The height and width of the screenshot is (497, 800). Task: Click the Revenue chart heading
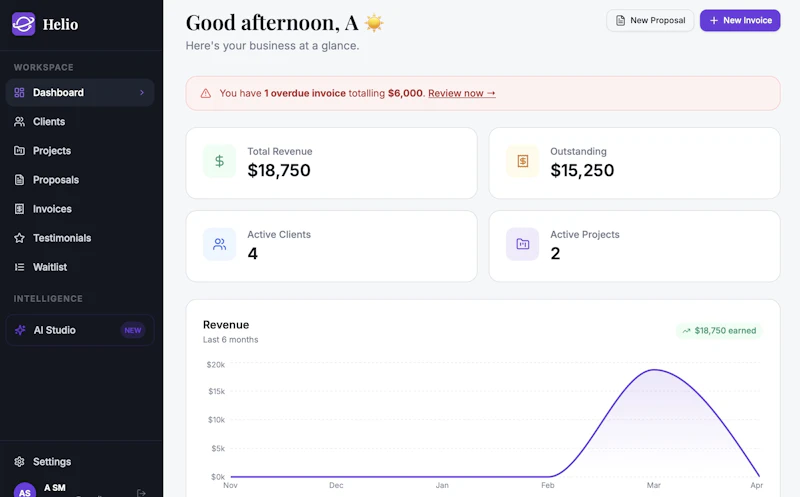pos(226,325)
